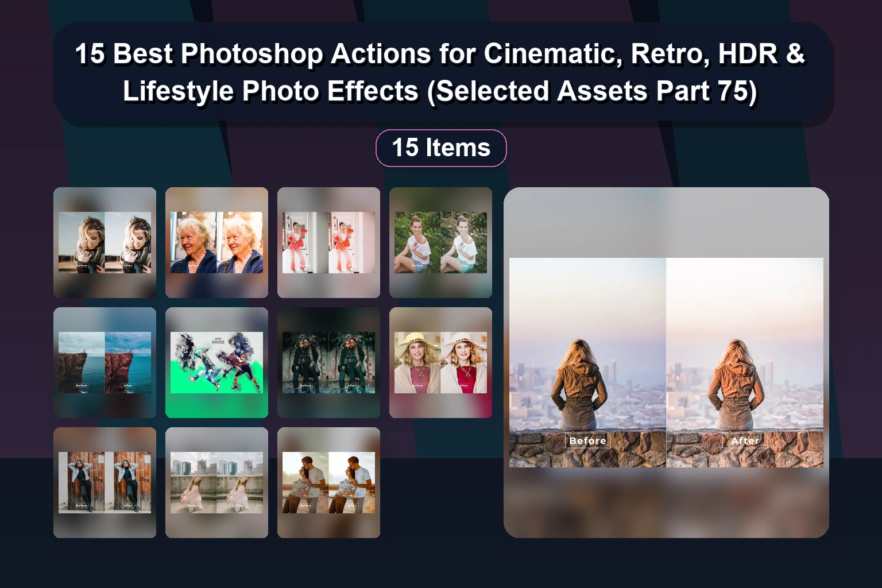
Task: Select thumbnail of woman against wooden door
Action: click(105, 482)
